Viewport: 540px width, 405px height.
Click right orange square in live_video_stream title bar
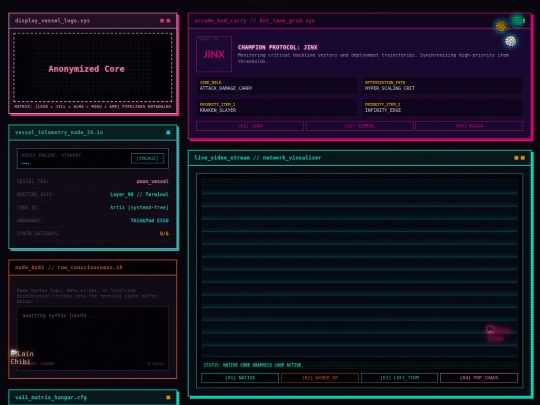tap(523, 158)
